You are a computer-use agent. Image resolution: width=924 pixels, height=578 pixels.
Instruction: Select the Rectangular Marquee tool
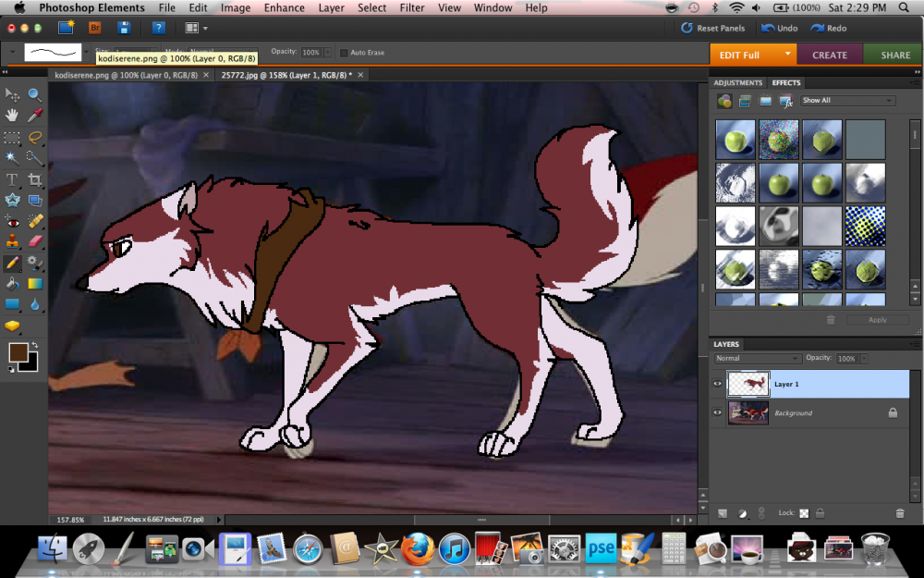pyautogui.click(x=12, y=138)
